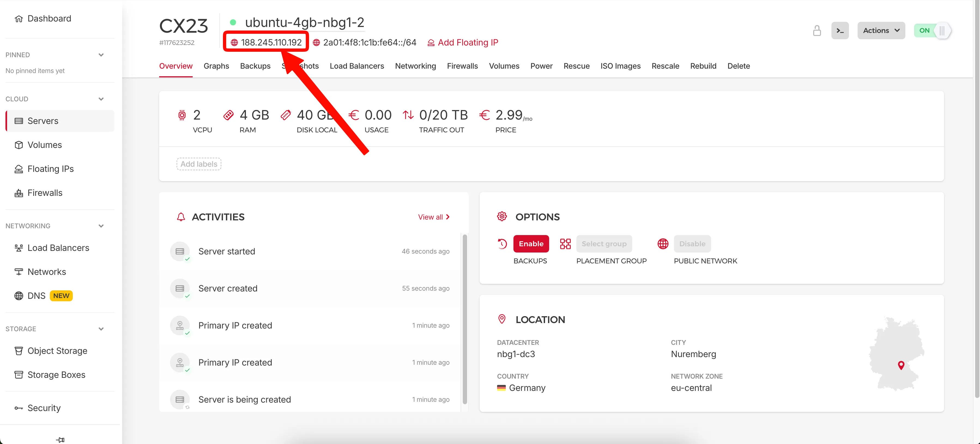Click the Add labels field
This screenshot has width=980, height=444.
click(199, 164)
